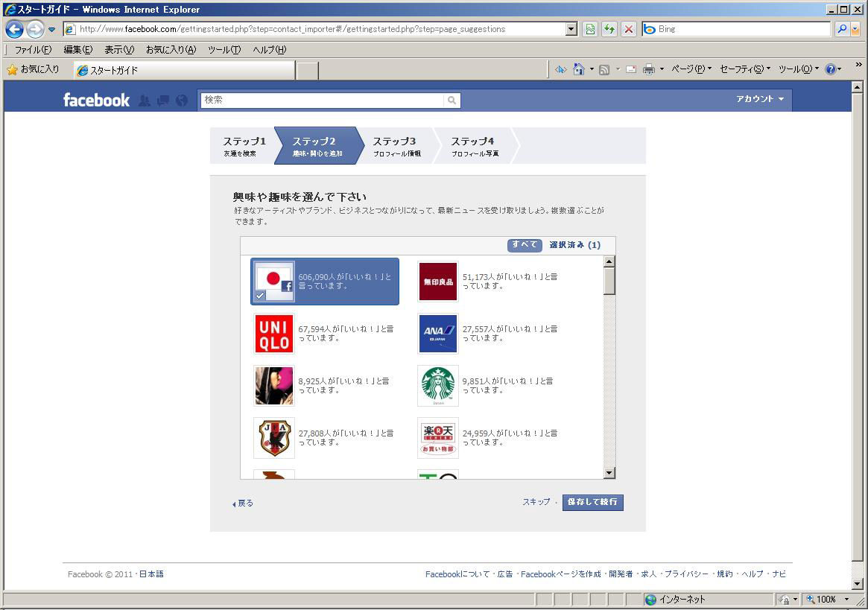Open the ファイル(F) menu
The width and height of the screenshot is (868, 610).
(34, 50)
